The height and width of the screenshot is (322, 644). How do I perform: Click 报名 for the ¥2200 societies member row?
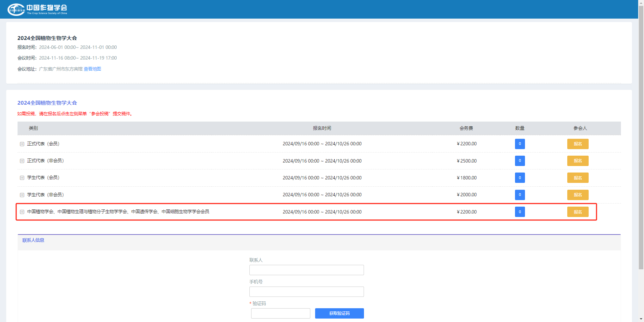coord(578,212)
